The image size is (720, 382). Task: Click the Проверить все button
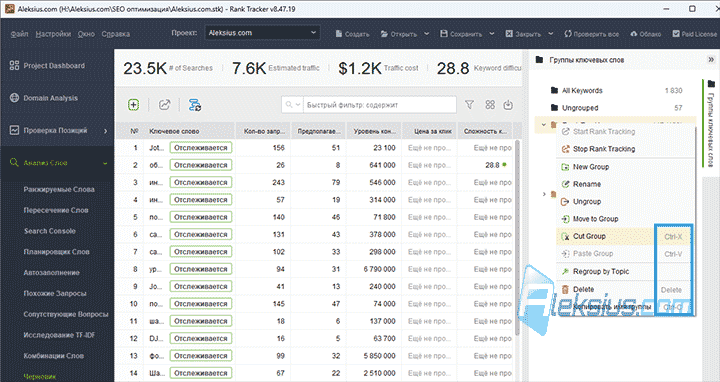[592, 34]
